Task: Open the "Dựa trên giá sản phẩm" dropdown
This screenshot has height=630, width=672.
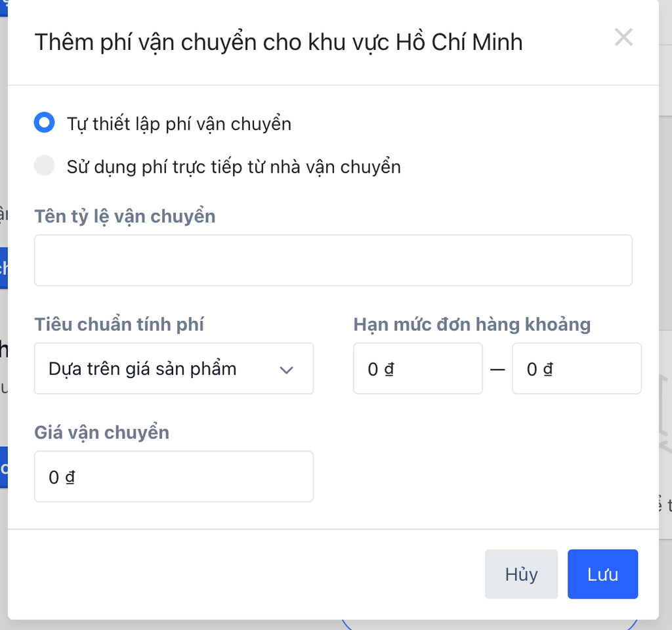Action: click(x=173, y=369)
